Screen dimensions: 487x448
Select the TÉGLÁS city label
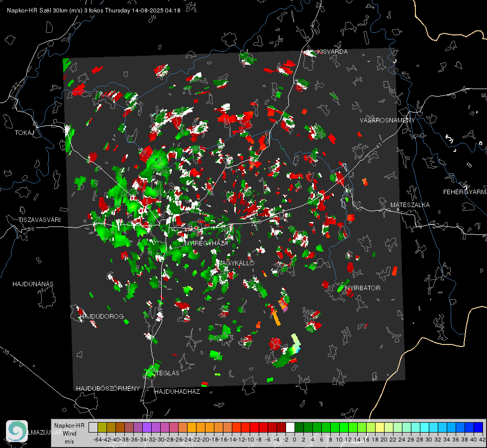(168, 373)
